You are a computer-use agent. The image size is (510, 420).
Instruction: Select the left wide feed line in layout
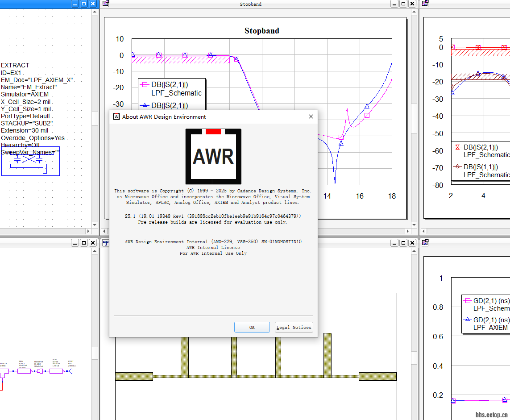click(134, 376)
